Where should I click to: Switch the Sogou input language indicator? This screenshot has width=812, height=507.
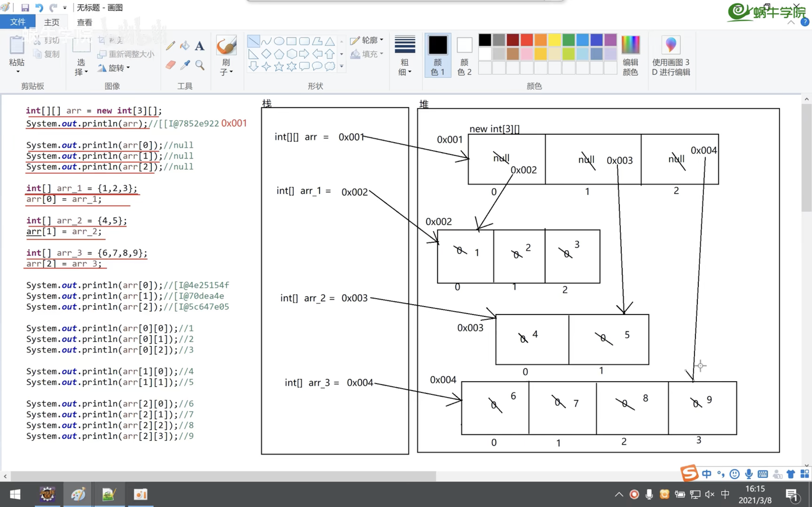(707, 474)
